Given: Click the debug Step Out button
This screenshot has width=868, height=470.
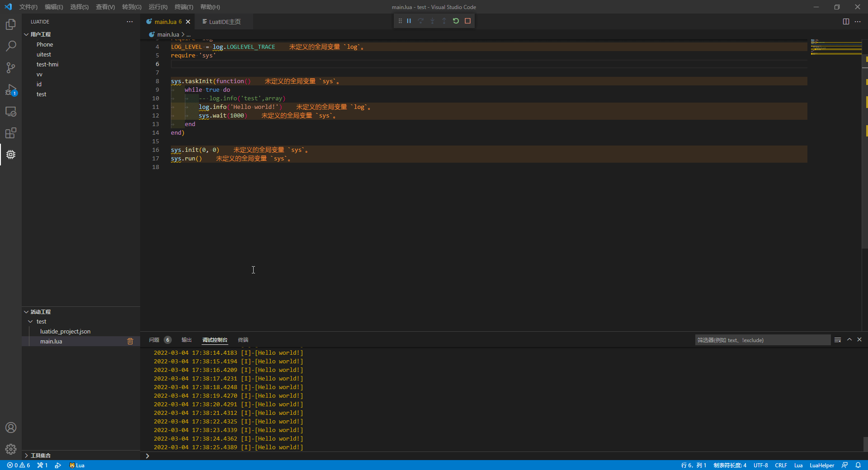Looking at the screenshot, I should coord(444,21).
